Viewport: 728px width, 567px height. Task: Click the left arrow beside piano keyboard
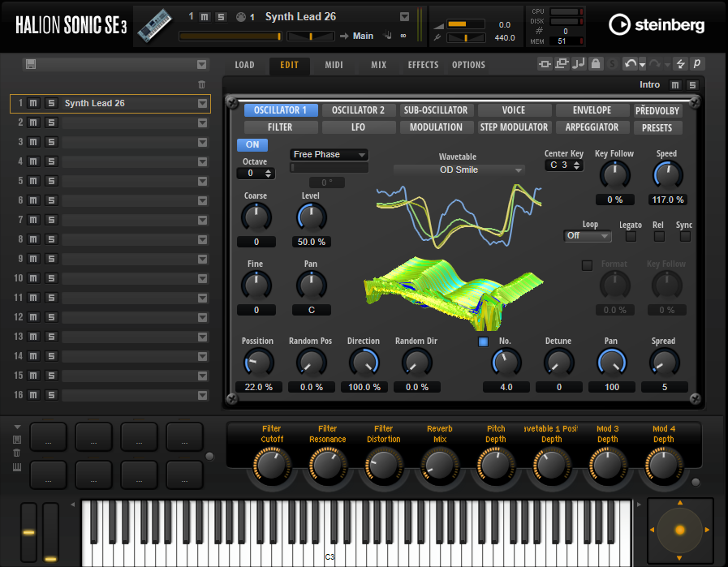point(72,505)
